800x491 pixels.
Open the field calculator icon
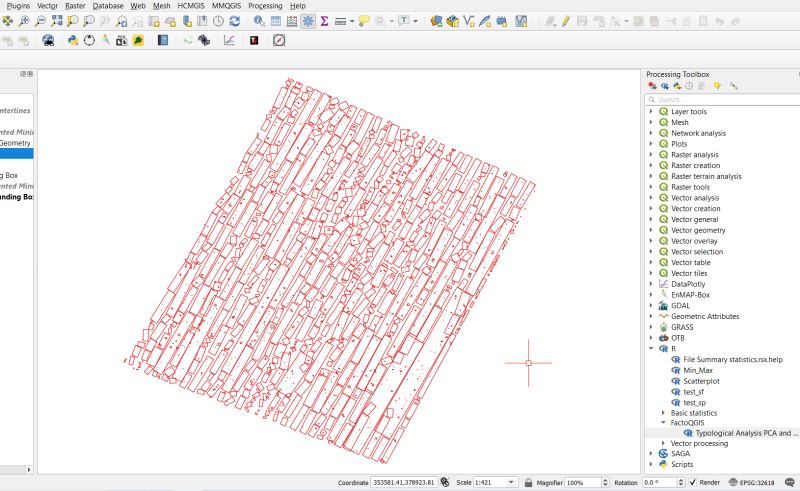tap(292, 21)
